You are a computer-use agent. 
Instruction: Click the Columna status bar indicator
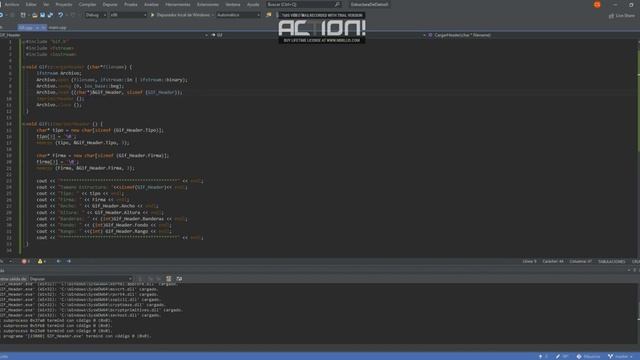point(580,261)
